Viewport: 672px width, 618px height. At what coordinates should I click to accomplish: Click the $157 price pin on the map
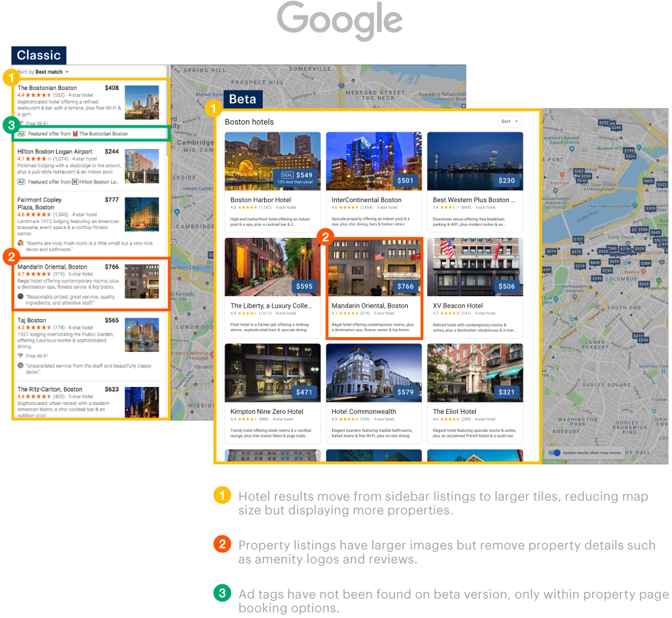(x=578, y=239)
